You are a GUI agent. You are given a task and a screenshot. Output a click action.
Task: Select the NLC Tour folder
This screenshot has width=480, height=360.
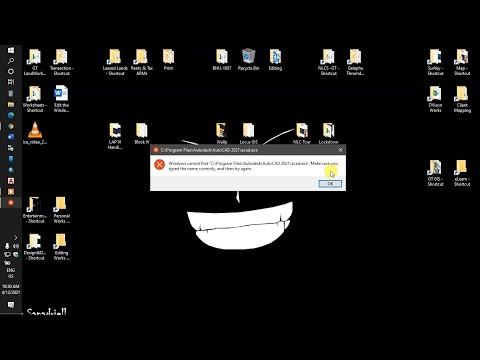[x=302, y=133]
